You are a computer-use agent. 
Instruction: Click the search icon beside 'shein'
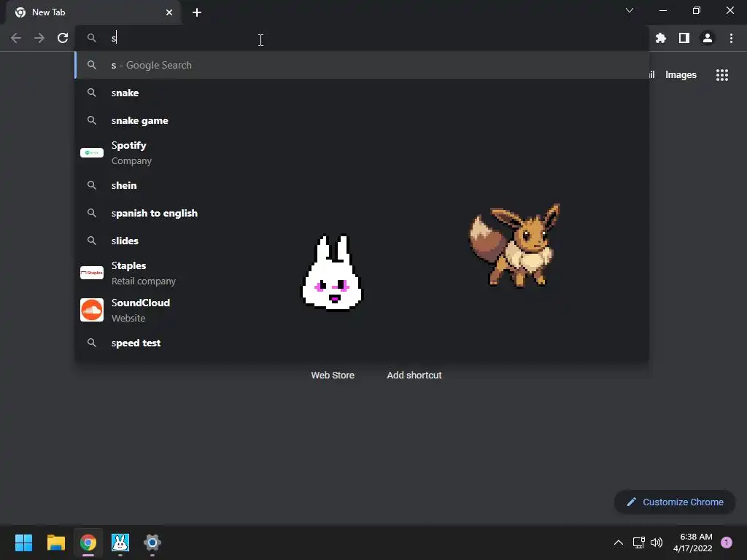click(x=92, y=185)
